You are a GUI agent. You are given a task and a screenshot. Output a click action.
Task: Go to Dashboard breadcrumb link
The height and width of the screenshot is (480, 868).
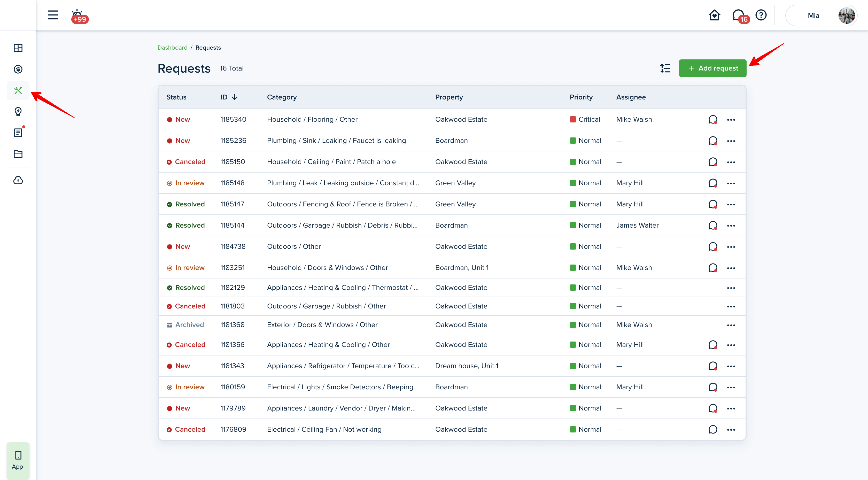point(172,48)
